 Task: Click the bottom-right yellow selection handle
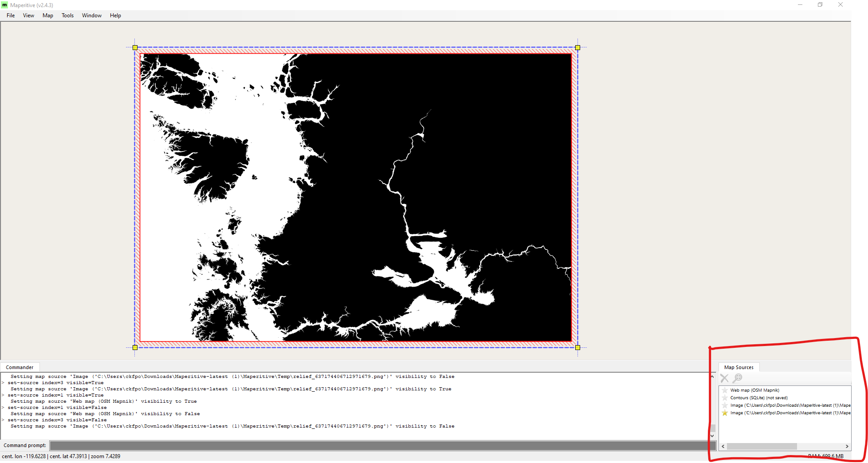[x=577, y=347]
